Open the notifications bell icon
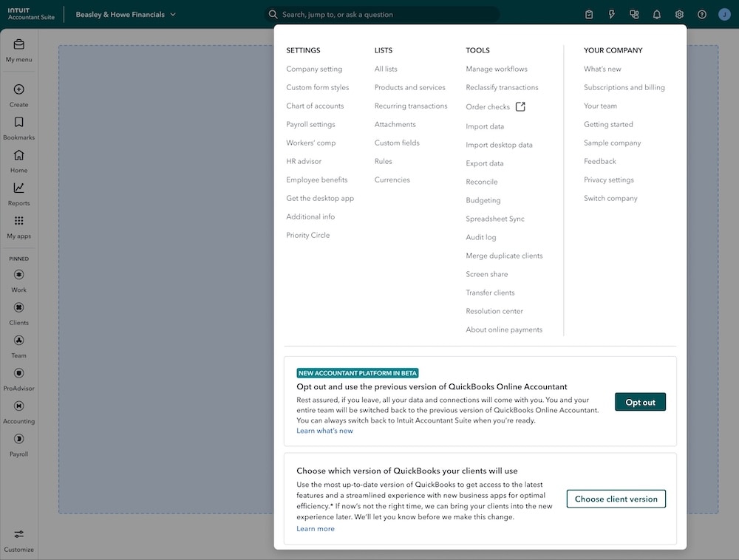 [x=656, y=13]
